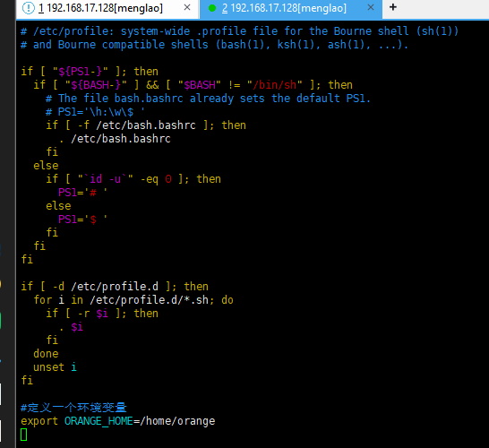
Task: Click the line "unset i"
Action: point(55,367)
